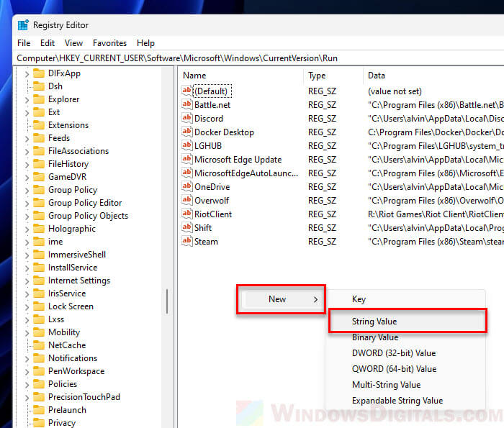Click the tree pane vertical scrollbar thumb
The height and width of the screenshot is (428, 504).
click(x=167, y=301)
